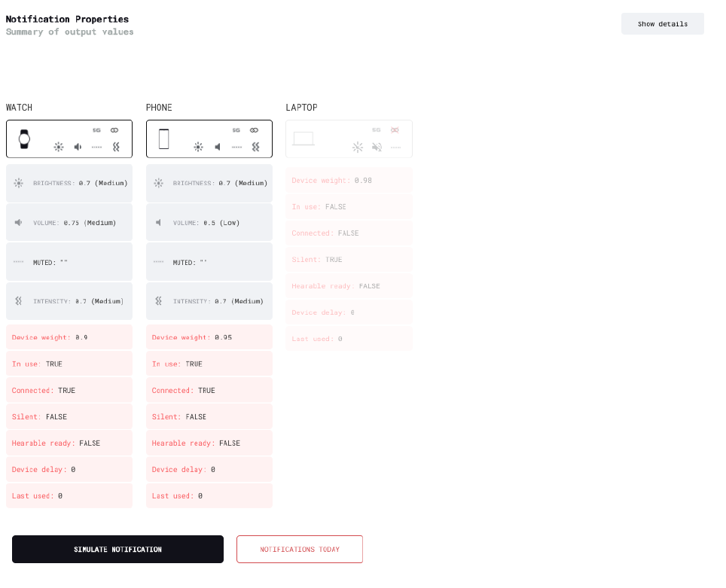Open the Notifications Today view

tap(300, 550)
